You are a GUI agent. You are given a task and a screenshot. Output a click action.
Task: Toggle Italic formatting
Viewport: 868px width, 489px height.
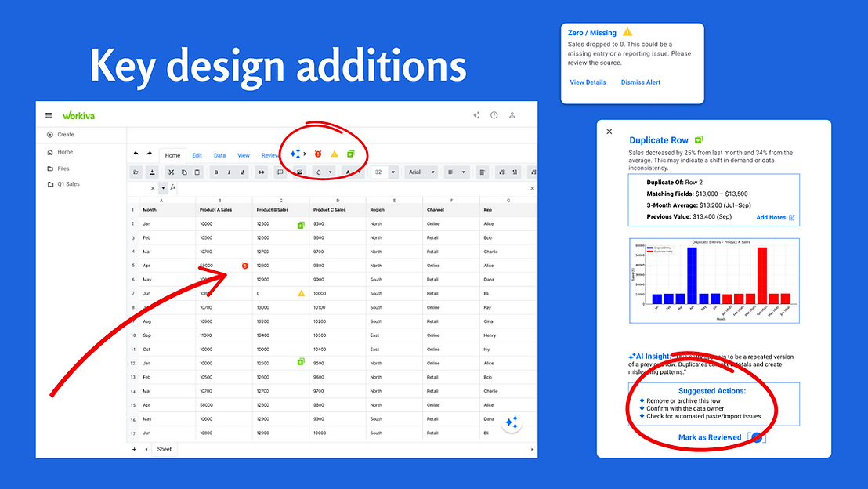230,172
